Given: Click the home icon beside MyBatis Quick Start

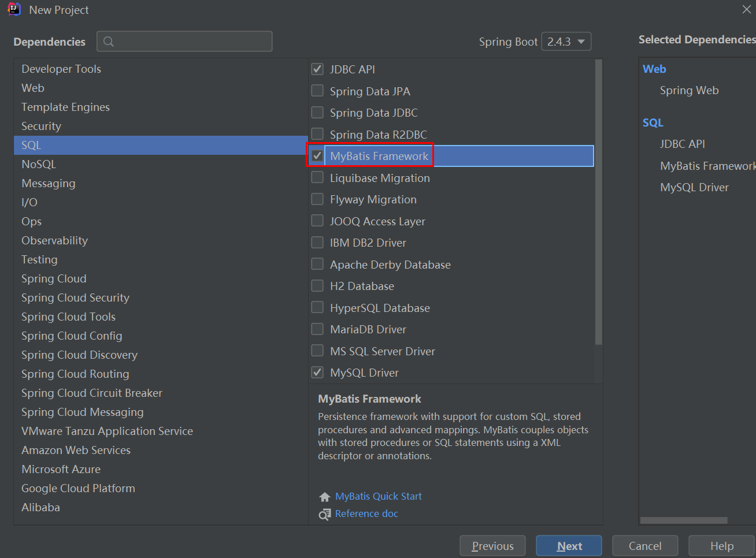Looking at the screenshot, I should (x=325, y=497).
